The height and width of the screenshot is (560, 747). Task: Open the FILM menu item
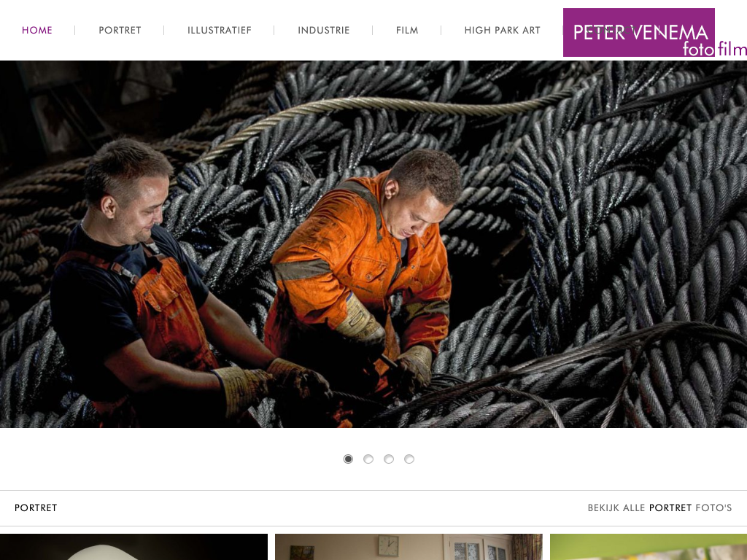click(x=407, y=30)
